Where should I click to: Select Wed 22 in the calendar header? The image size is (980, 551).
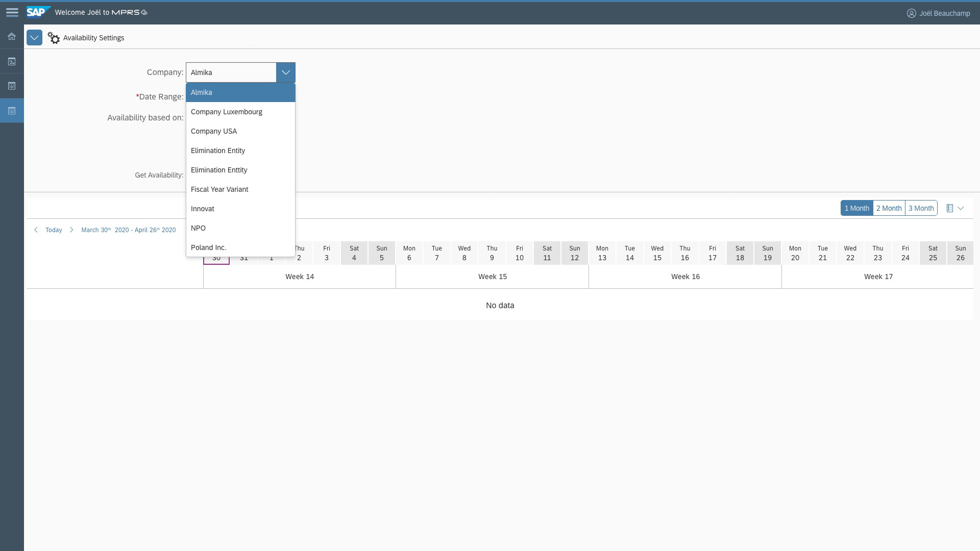point(850,253)
